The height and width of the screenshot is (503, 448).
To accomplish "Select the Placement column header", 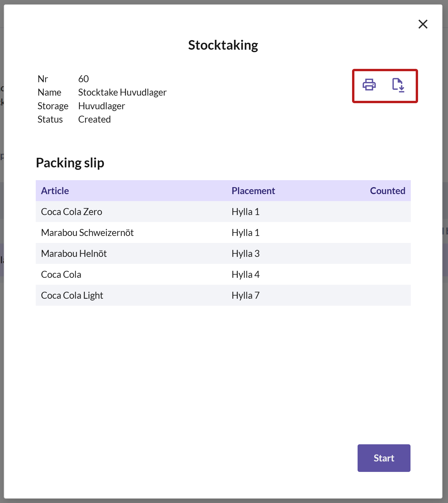I will tap(253, 191).
